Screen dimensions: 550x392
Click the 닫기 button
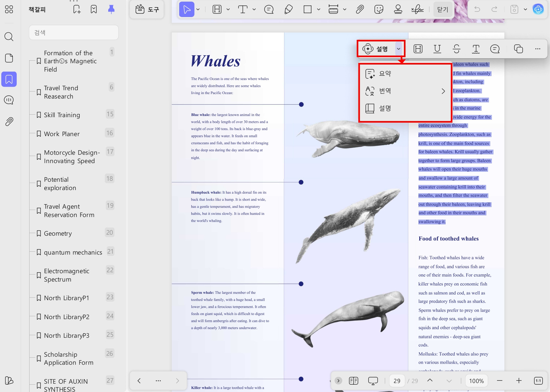pyautogui.click(x=442, y=9)
